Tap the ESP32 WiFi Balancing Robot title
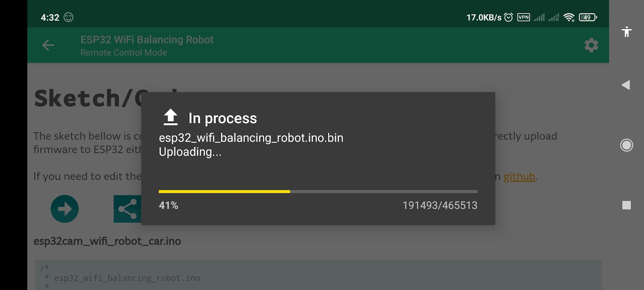Viewport: 644px width, 290px height. click(x=147, y=40)
